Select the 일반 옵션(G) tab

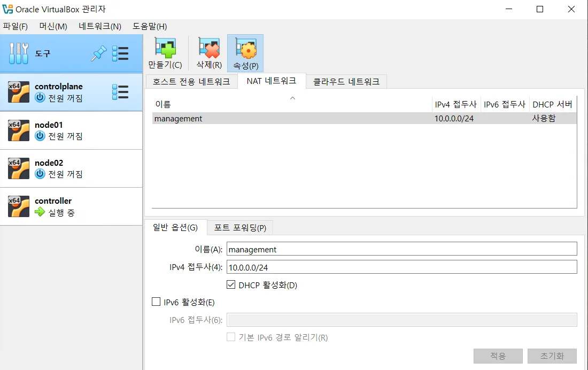pyautogui.click(x=175, y=227)
